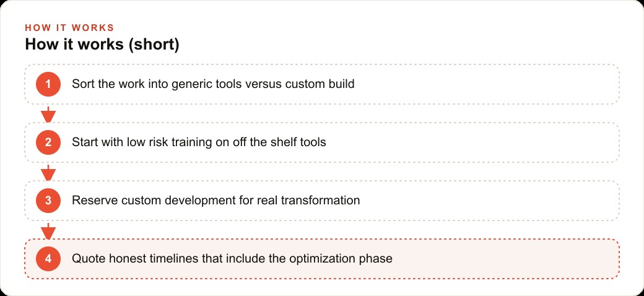This screenshot has height=296, width=644.
Task: Click the arrow between steps 2 and 3
Action: click(x=48, y=172)
